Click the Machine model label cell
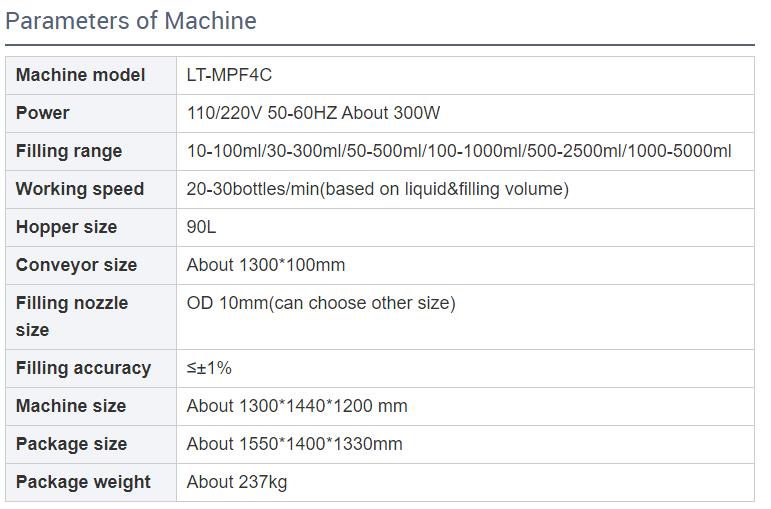Viewport: 771px width, 509px height. tap(80, 75)
